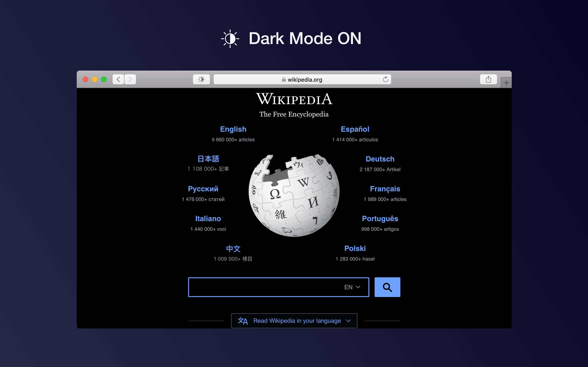Click the back navigation arrow
588x367 pixels.
(x=118, y=79)
